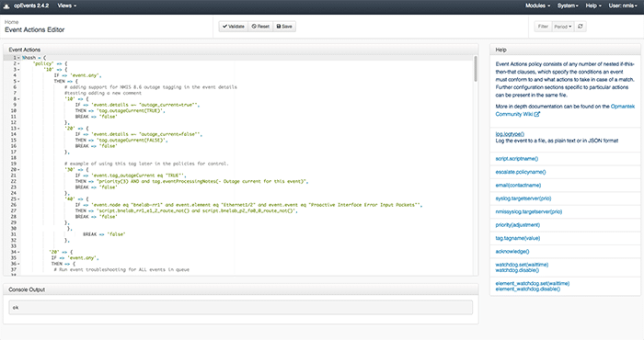This screenshot has width=644, height=340.
Task: Click the syslog.targetserver(prio) help link
Action: click(x=523, y=198)
